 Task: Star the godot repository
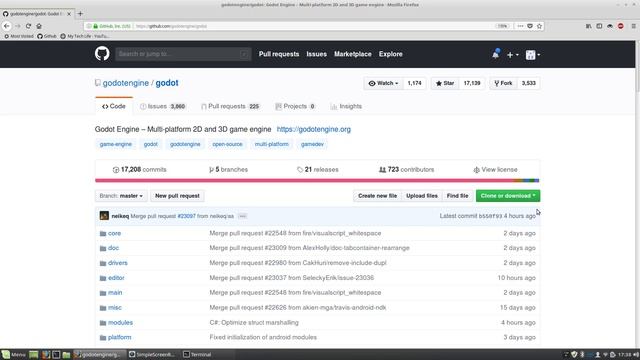445,83
